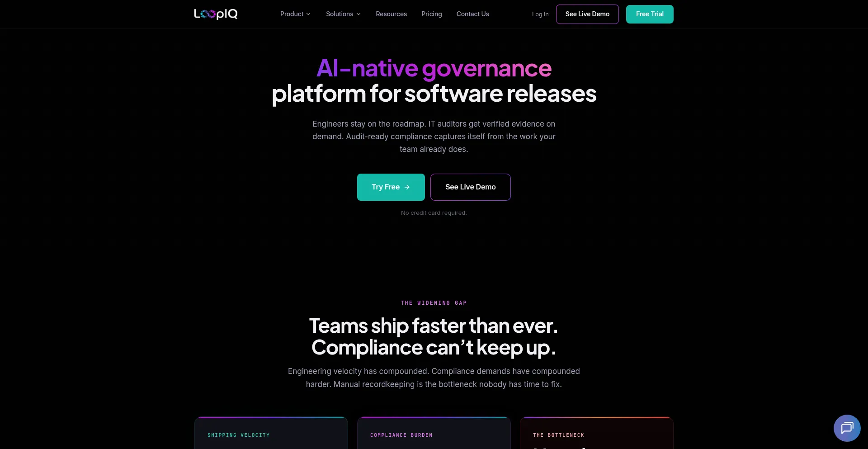Click the LoopIQ logo
This screenshot has width=868, height=449.
coord(216,14)
